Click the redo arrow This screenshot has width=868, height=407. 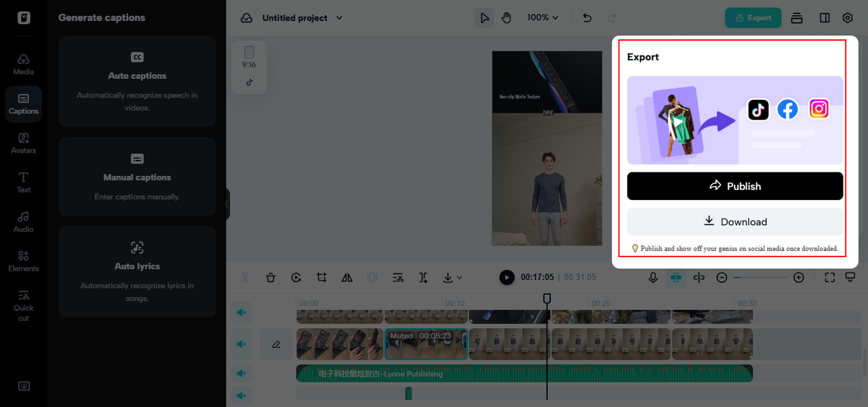[612, 18]
